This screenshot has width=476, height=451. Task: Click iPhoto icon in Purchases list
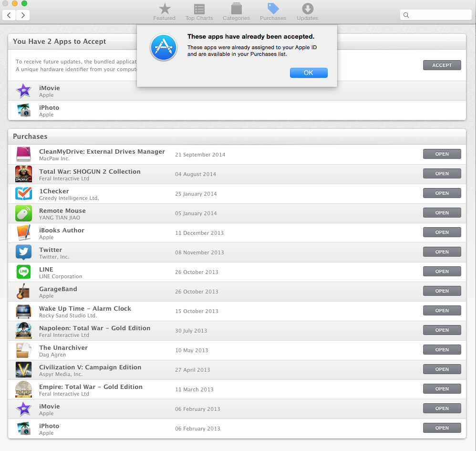24,428
